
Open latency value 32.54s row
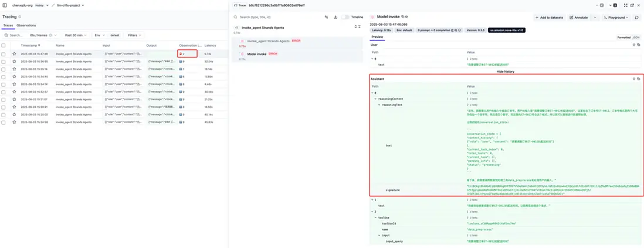pos(209,62)
